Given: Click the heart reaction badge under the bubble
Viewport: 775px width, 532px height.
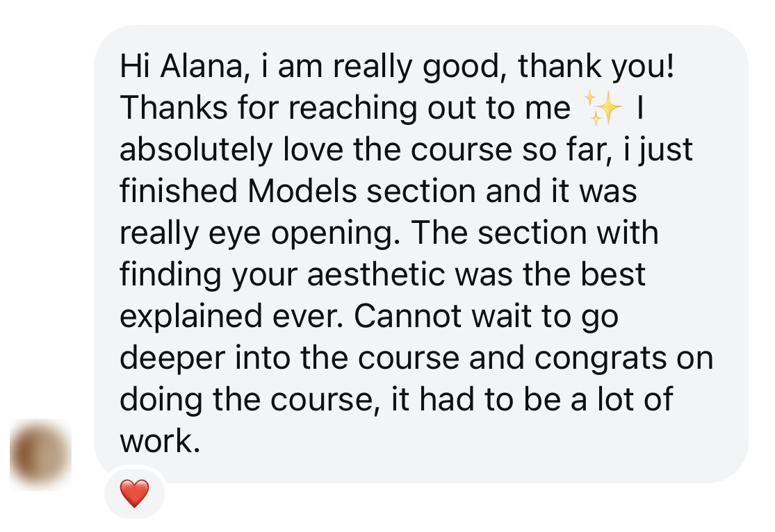Looking at the screenshot, I should tap(134, 494).
